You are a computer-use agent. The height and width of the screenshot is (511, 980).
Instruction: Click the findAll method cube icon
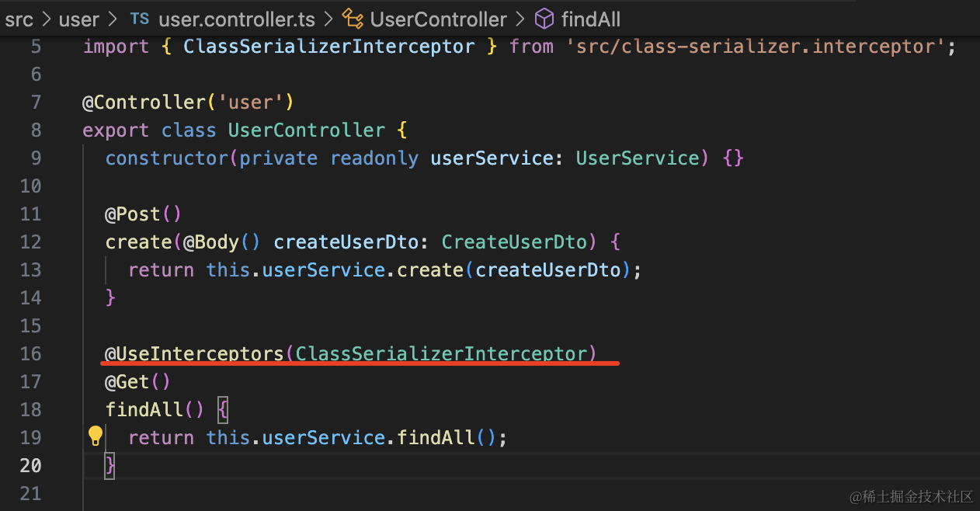544,19
